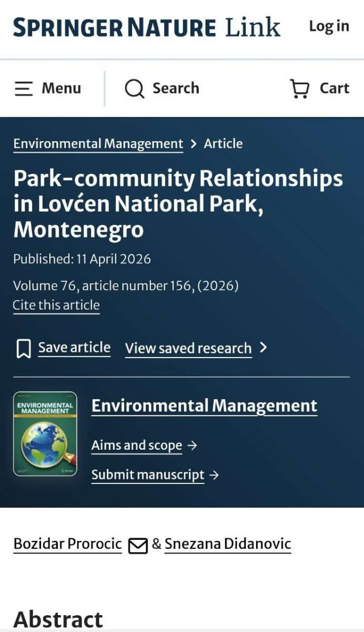Click the bookmark icon beside Save article

23,349
